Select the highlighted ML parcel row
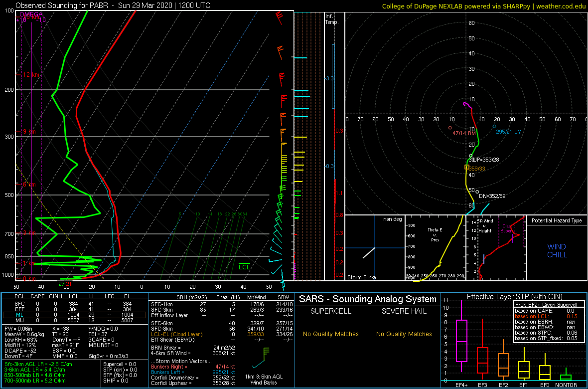The width and height of the screenshot is (588, 389). point(75,315)
